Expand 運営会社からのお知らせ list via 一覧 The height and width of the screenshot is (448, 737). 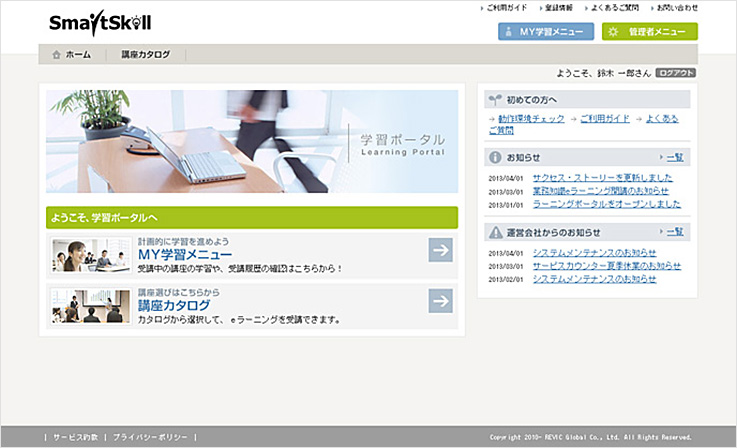pyautogui.click(x=675, y=232)
